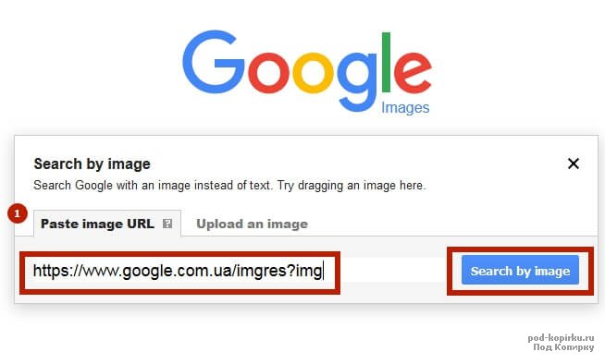This screenshot has height=364, width=605.
Task: Close the Search by image dialog
Action: click(574, 164)
